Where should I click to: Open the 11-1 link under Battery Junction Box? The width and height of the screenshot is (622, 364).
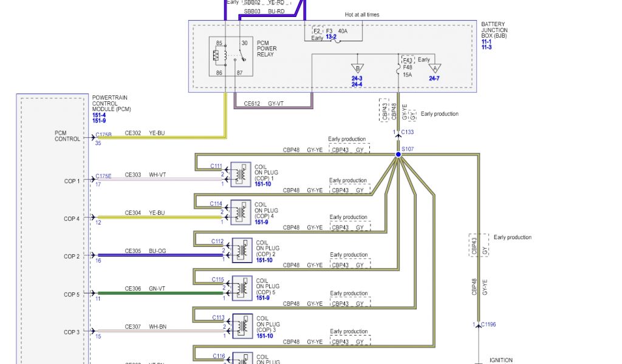(x=487, y=41)
